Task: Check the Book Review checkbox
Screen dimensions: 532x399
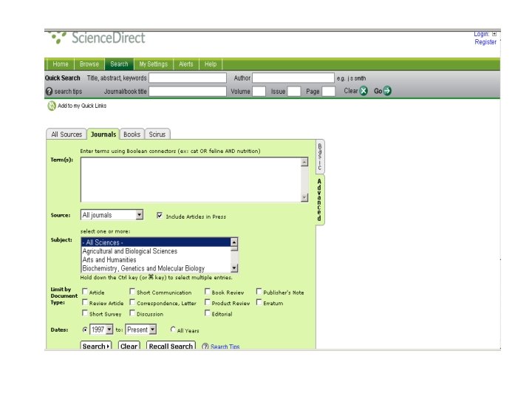Action: point(208,291)
